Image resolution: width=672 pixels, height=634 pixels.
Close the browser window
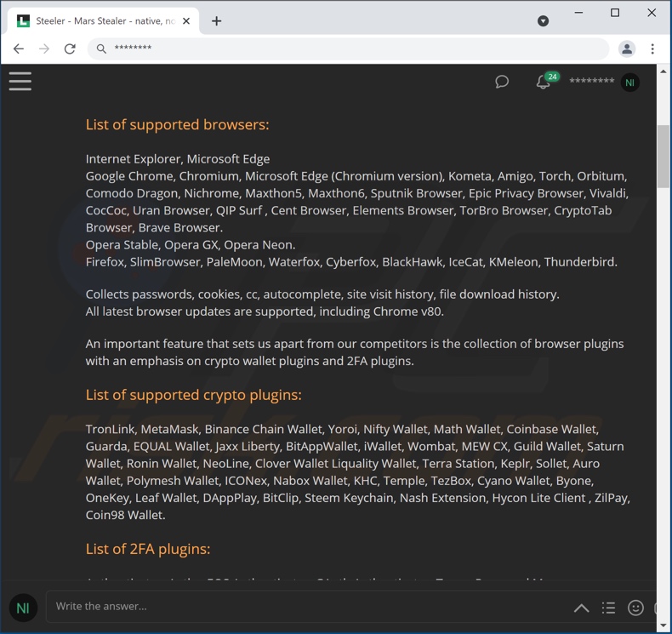click(652, 13)
